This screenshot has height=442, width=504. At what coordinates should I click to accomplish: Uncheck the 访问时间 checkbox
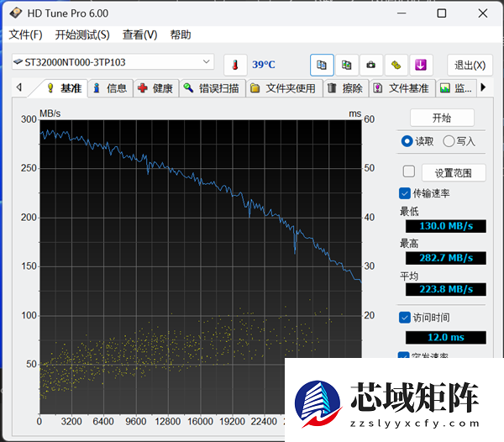click(x=405, y=318)
